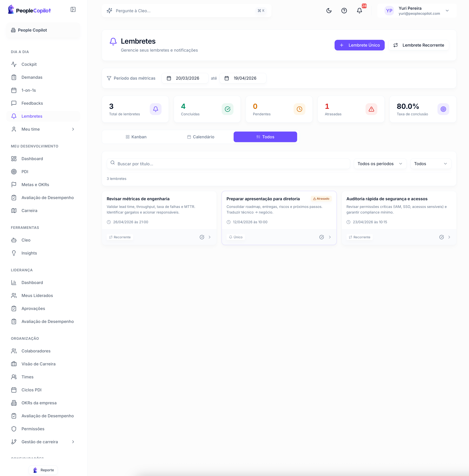This screenshot has height=476, width=469.
Task: Open Revisar métricas de engenharia details arrow
Action: 210,237
